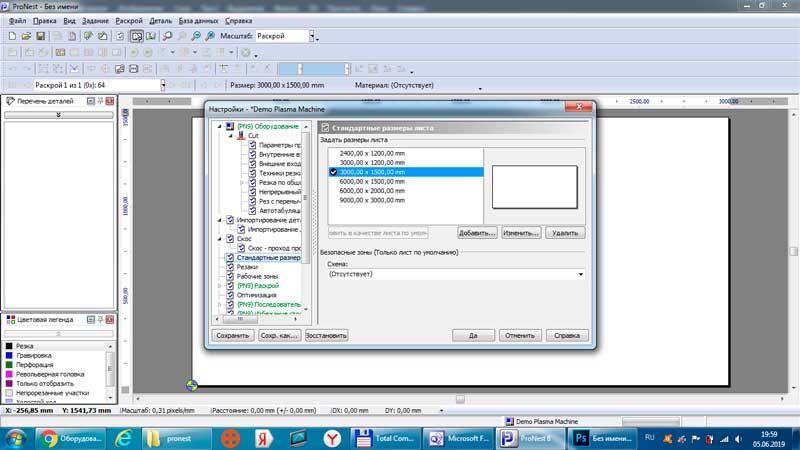The image size is (800, 450).
Task: Click the colored grid icon in second toolbar
Action: [60, 53]
